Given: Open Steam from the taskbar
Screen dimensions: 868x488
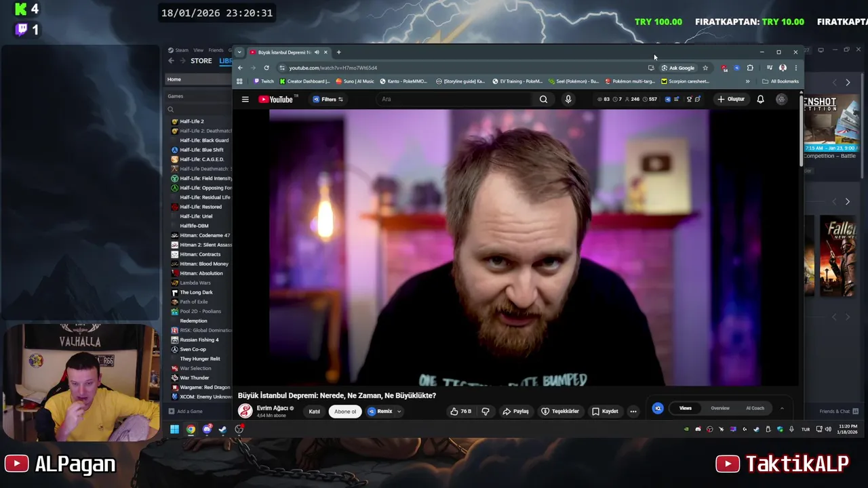Looking at the screenshot, I should point(222,429).
